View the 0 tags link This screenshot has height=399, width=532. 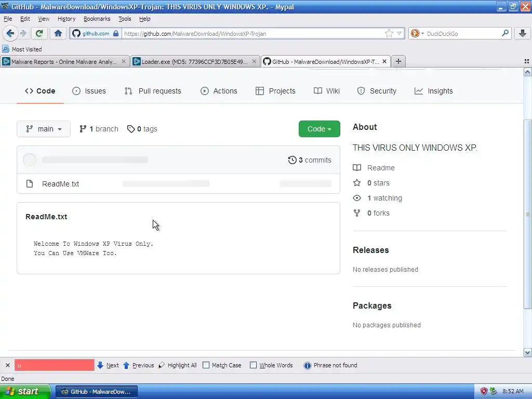[142, 129]
